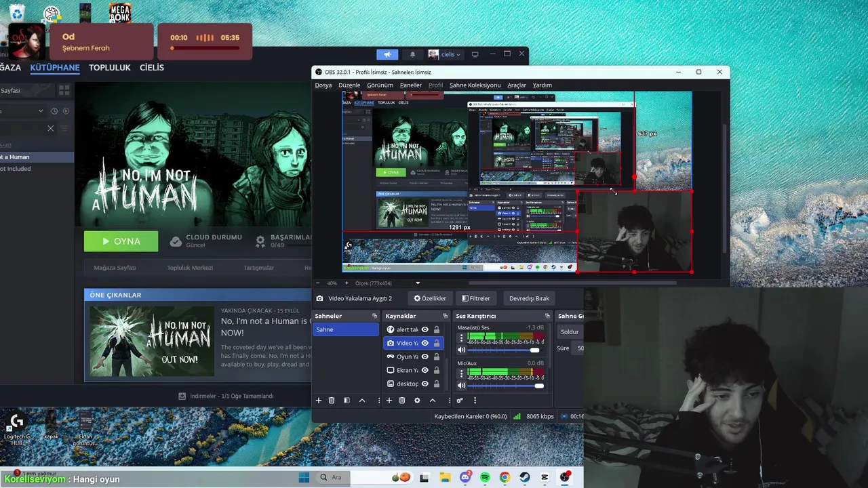The width and height of the screenshot is (868, 488).
Task: Open OBS Düzenle menu
Action: [349, 85]
